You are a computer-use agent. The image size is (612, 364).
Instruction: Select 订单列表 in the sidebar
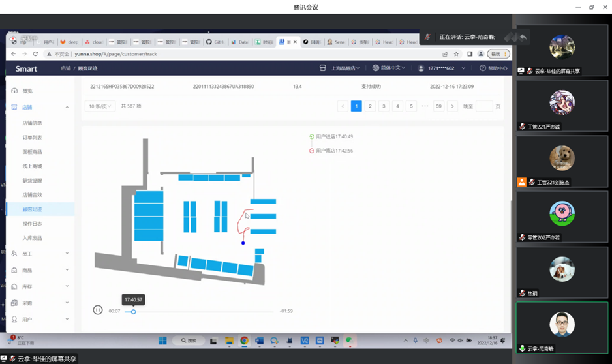point(33,138)
